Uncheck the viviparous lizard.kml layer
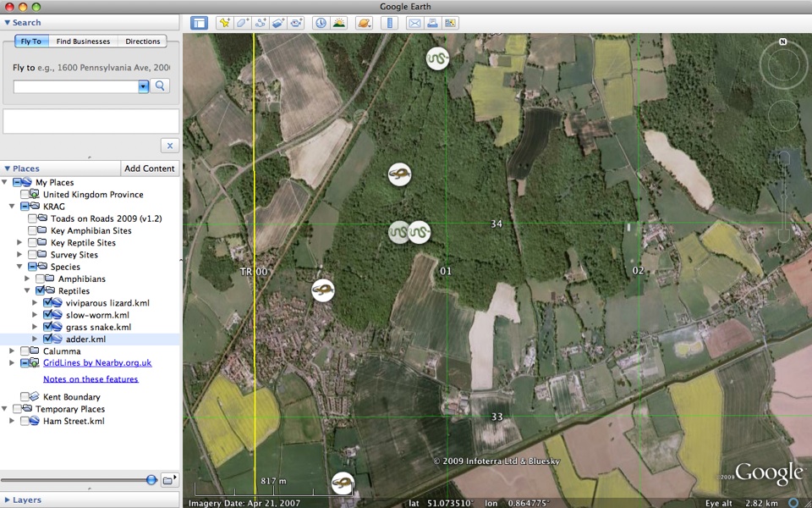This screenshot has height=508, width=812. pos(47,303)
